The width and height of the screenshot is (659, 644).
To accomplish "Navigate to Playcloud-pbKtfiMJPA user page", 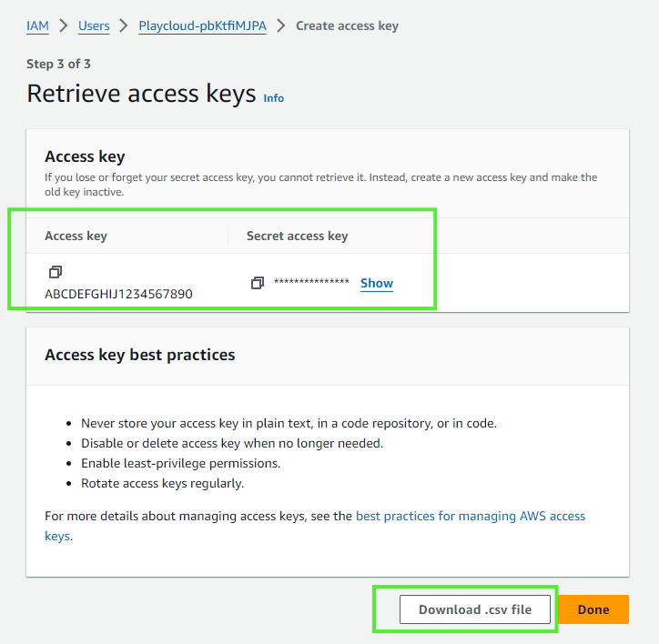I will (202, 25).
